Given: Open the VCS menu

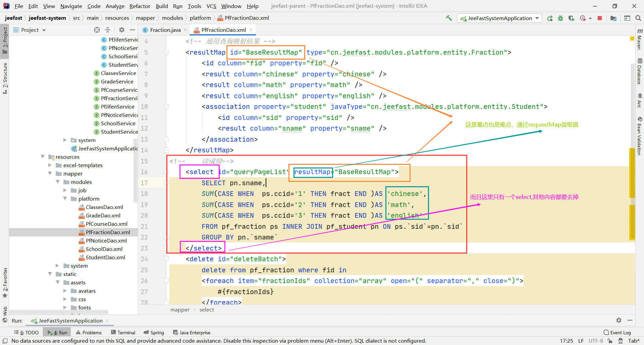Looking at the screenshot, I should (x=211, y=6).
